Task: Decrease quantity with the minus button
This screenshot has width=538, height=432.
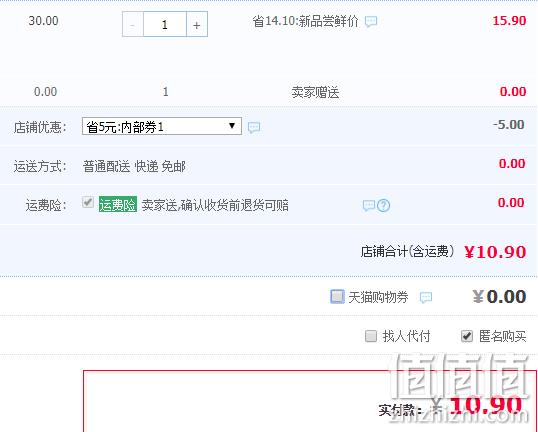Action: point(133,24)
